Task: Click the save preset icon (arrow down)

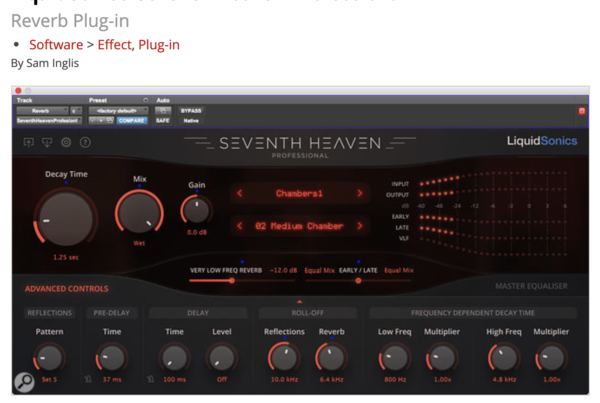Action: click(47, 143)
